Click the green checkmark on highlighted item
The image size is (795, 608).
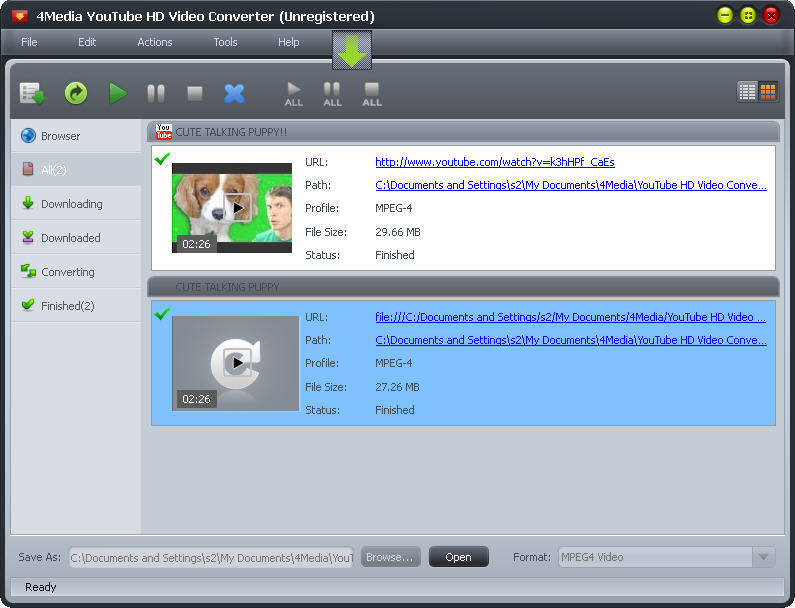coord(162,314)
